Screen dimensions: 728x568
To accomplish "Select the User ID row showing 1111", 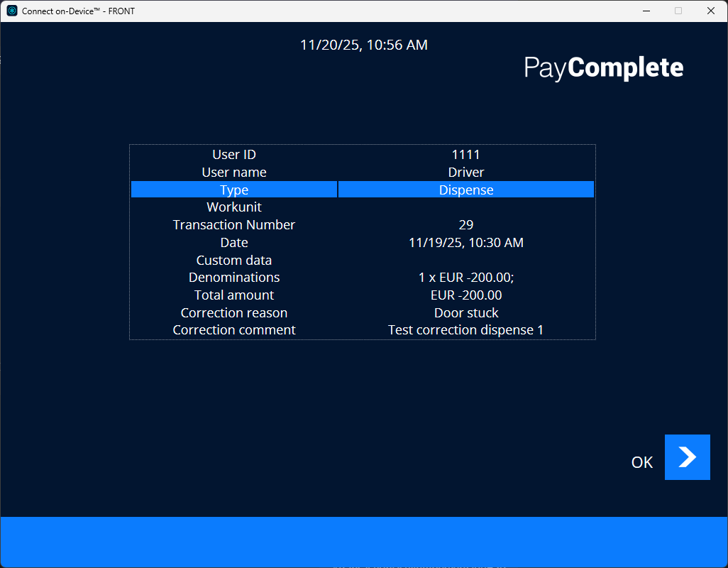I will pyautogui.click(x=363, y=154).
